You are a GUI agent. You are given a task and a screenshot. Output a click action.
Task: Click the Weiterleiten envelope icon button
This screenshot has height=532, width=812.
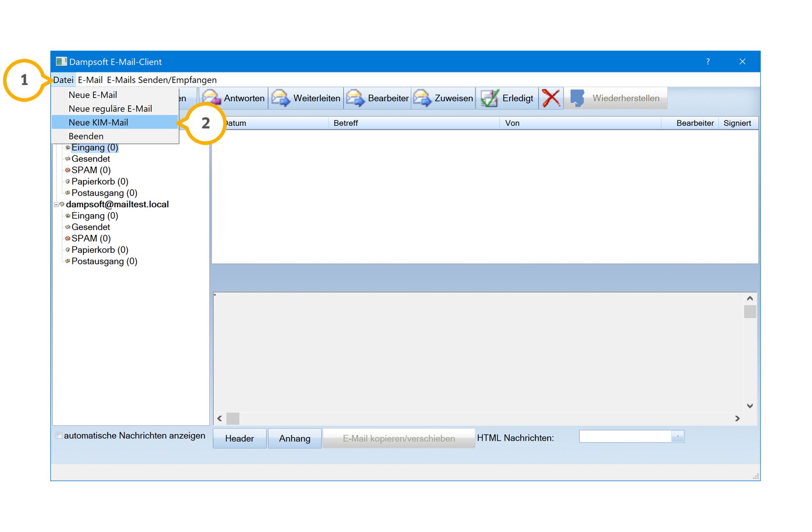tap(306, 98)
